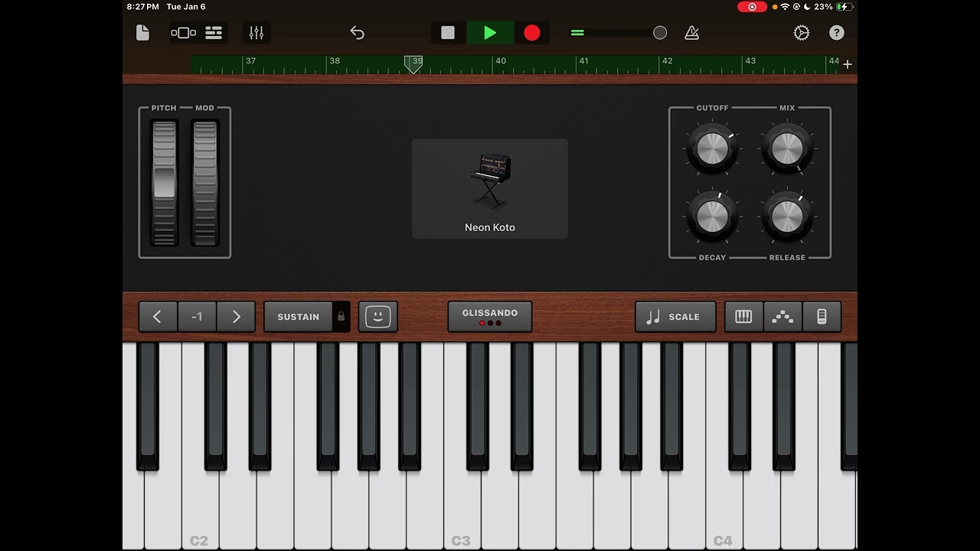Adjust the master volume slider

[x=619, y=33]
